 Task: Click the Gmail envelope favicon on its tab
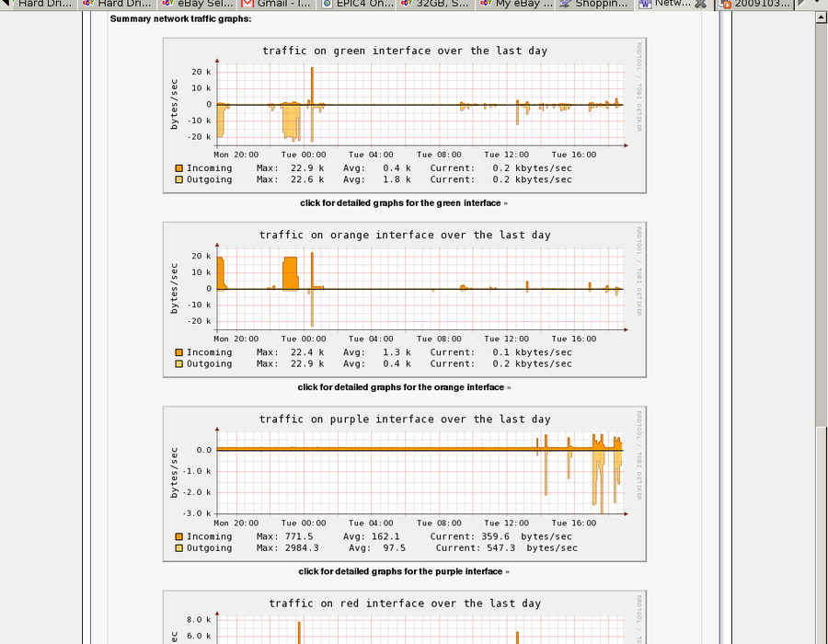(247, 3)
